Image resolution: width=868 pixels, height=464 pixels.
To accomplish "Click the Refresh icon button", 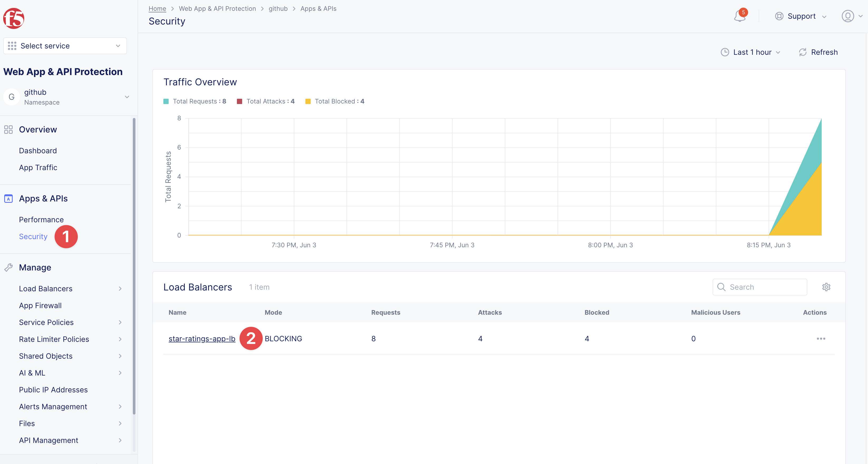I will point(803,52).
